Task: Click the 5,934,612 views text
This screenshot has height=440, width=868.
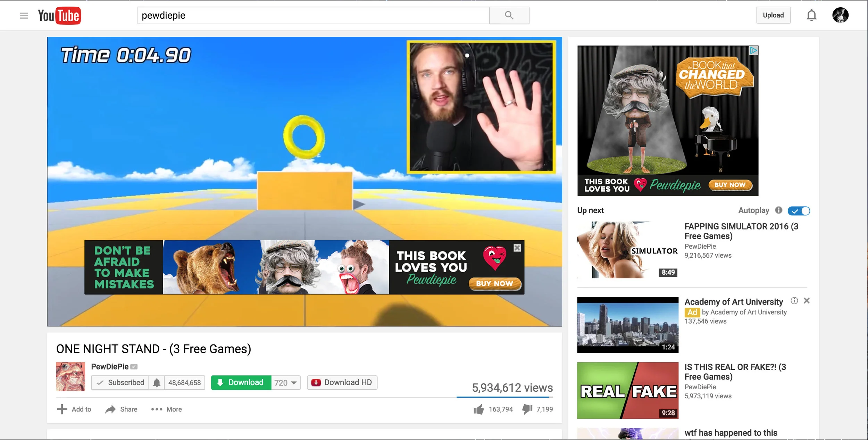Action: click(512, 388)
